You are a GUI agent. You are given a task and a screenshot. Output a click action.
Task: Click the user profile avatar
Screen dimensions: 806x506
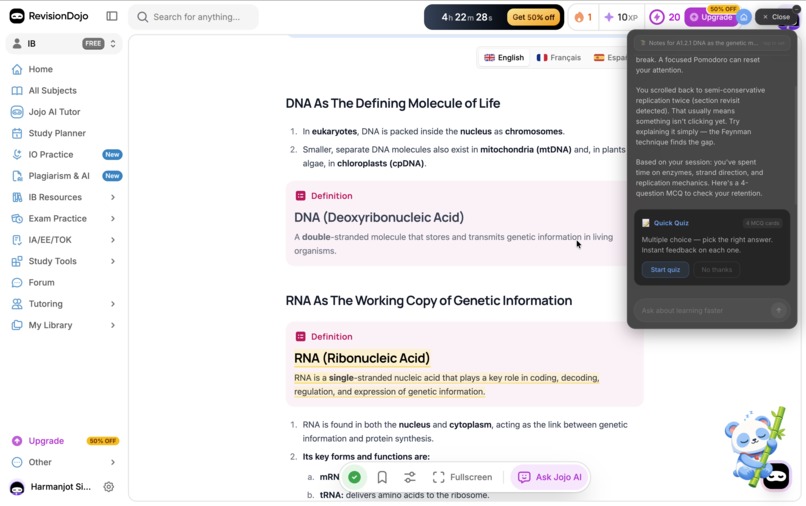[17, 487]
